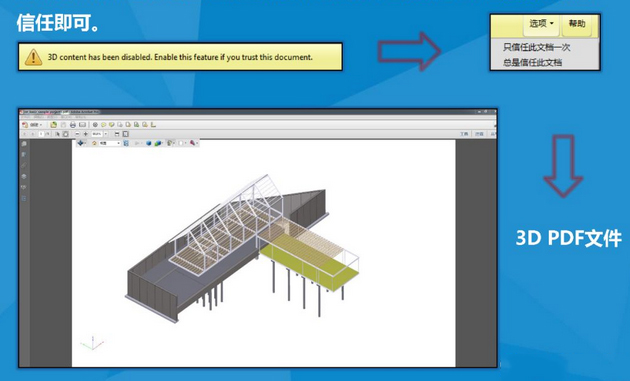Choose 总是信任此文档 option
Image resolution: width=630 pixels, height=381 pixels.
click(x=532, y=62)
